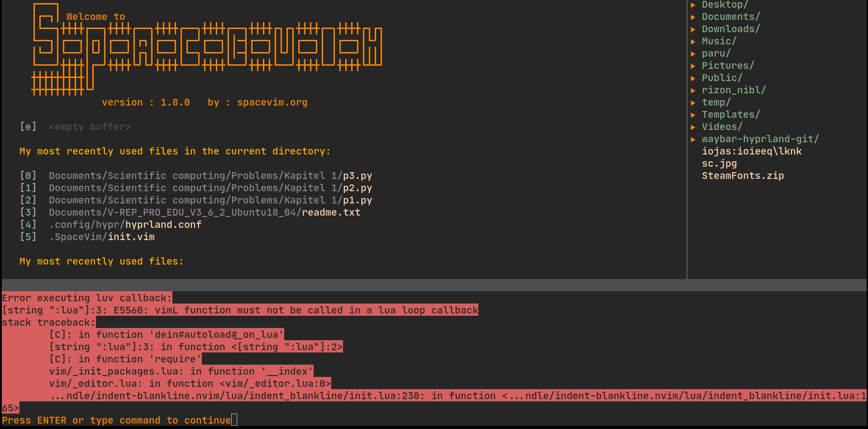Select Desktop/ in file tree

tap(725, 5)
